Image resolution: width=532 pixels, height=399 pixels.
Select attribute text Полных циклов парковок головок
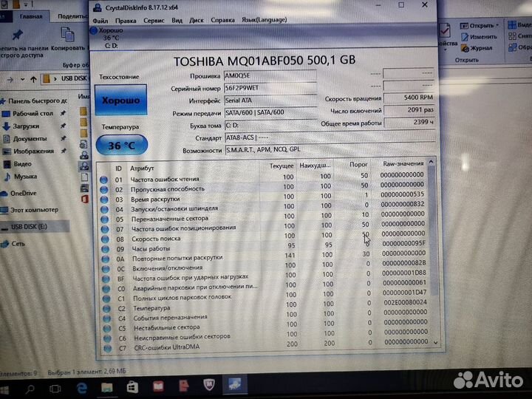(183, 298)
